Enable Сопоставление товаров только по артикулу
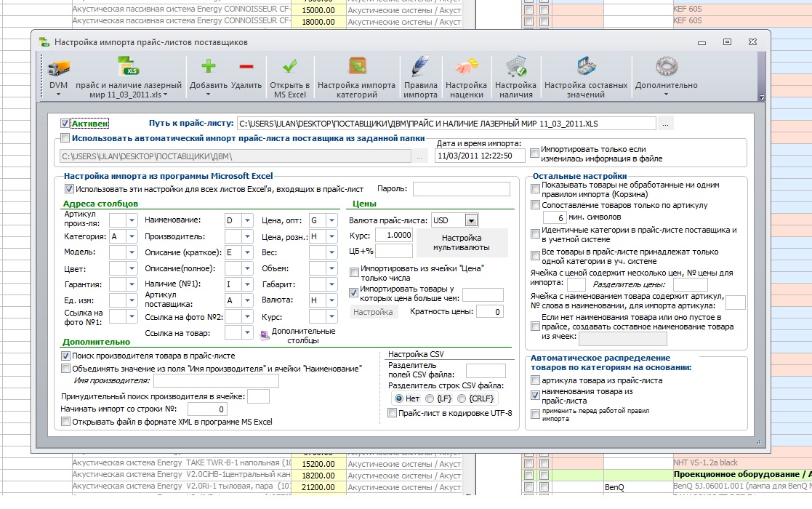 pyautogui.click(x=536, y=205)
